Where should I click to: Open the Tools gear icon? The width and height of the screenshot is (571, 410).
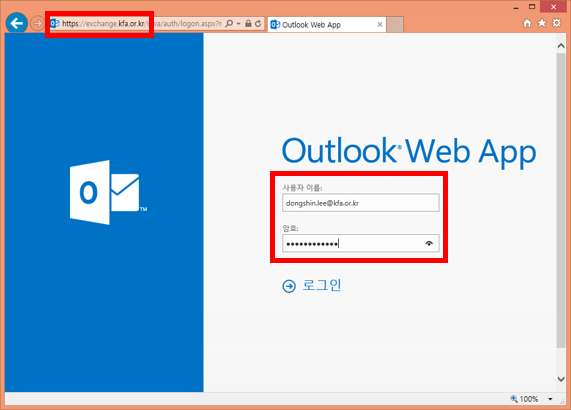[x=557, y=23]
